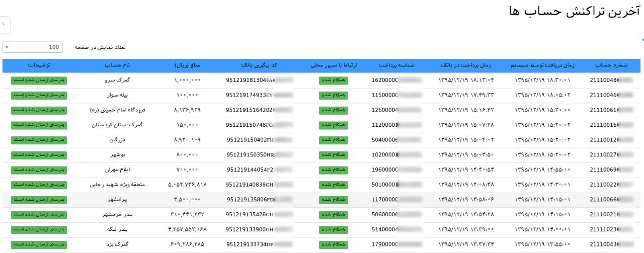The height and width of the screenshot is (253, 644).
Task: Click بررسی ارسال شده است badge for بوشهر
Action: (39, 155)
